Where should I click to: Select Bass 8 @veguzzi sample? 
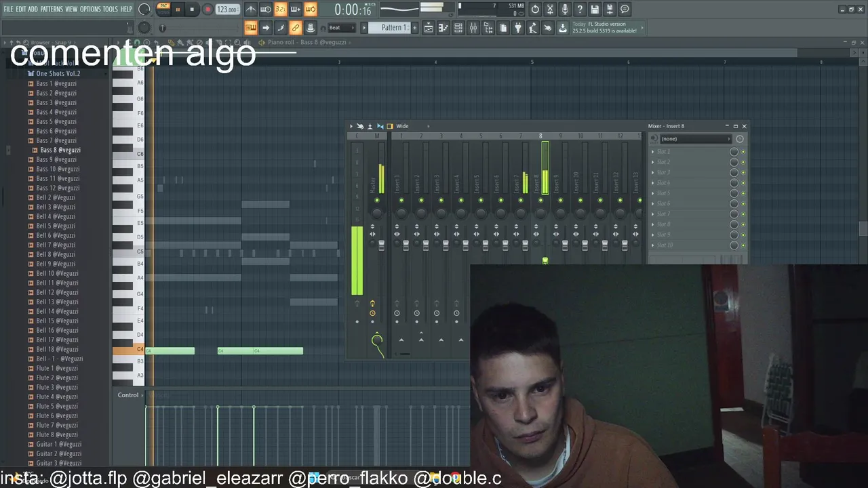pos(60,150)
